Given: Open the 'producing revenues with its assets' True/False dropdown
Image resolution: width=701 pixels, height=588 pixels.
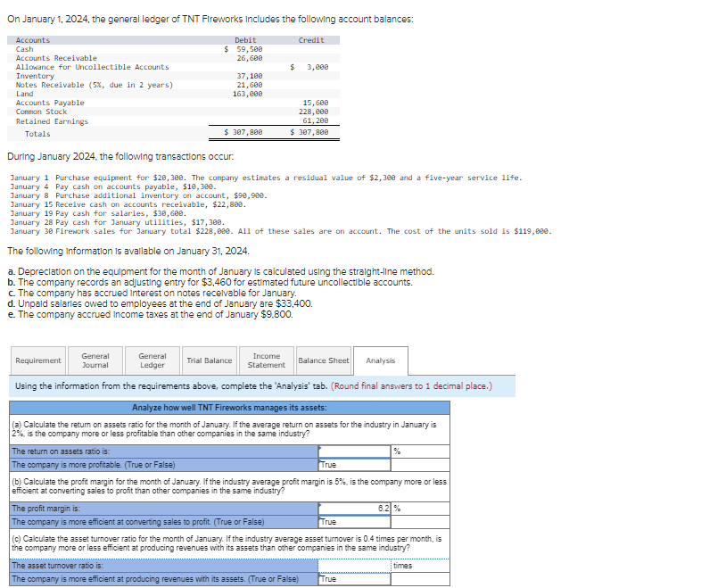Looking at the screenshot, I should (355, 579).
